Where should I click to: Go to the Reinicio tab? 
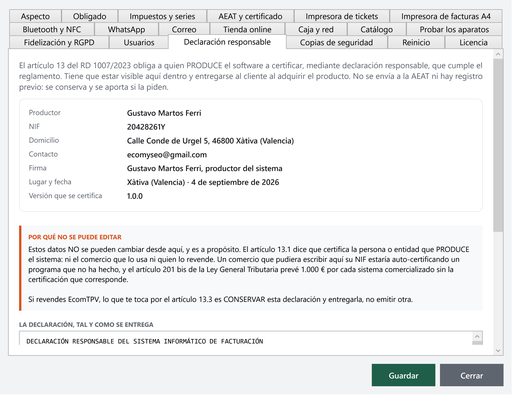click(x=416, y=42)
